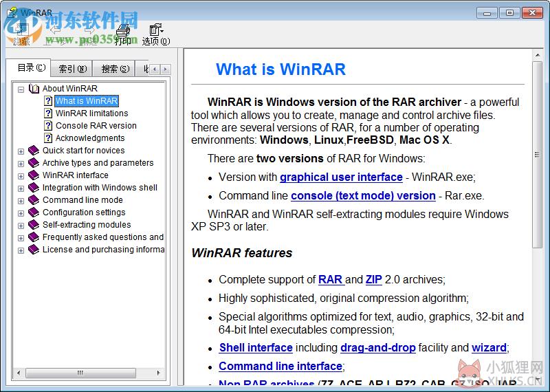The image size is (550, 392).
Task: Click the question-mark icon beside What is WinRAR
Action: (48, 100)
